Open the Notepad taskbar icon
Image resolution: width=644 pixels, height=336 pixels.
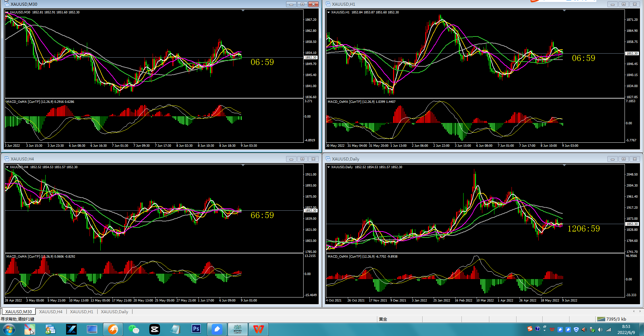(x=175, y=329)
